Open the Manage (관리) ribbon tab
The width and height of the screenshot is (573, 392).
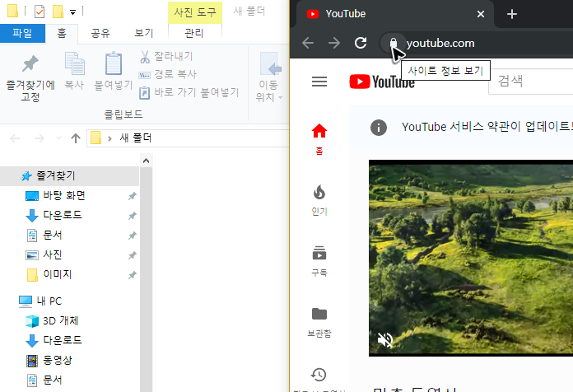point(194,33)
